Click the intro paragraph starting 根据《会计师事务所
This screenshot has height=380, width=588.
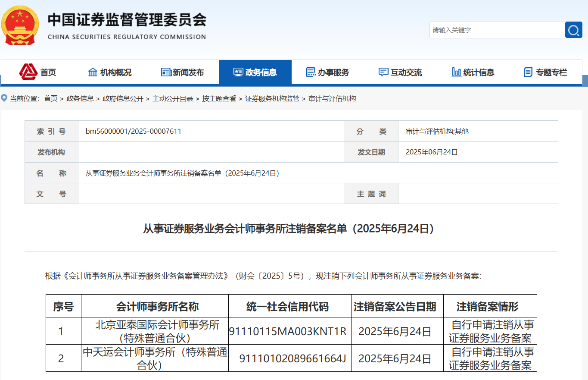[x=264, y=276]
